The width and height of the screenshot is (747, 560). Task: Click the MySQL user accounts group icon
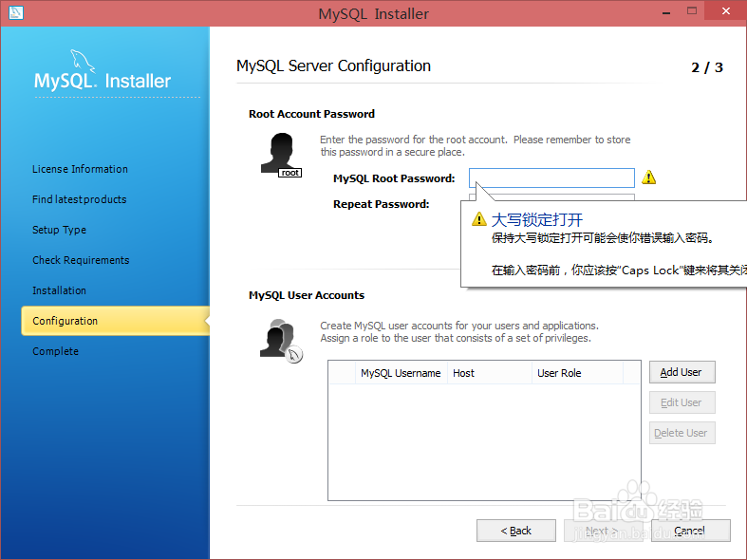point(281,341)
